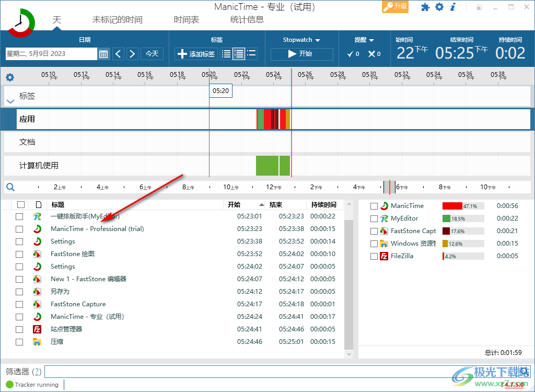The height and width of the screenshot is (392, 535).
Task: Select the middle tag list view icon
Action: (x=239, y=54)
